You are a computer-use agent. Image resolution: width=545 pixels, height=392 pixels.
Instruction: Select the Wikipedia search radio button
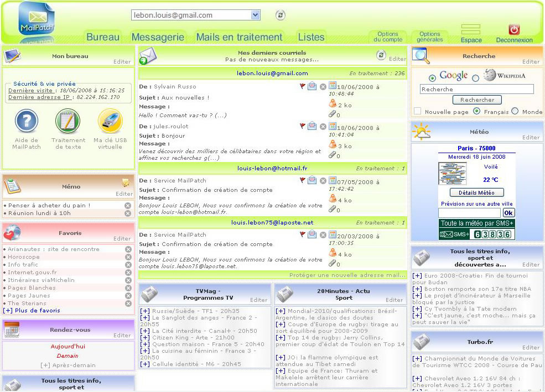point(475,78)
